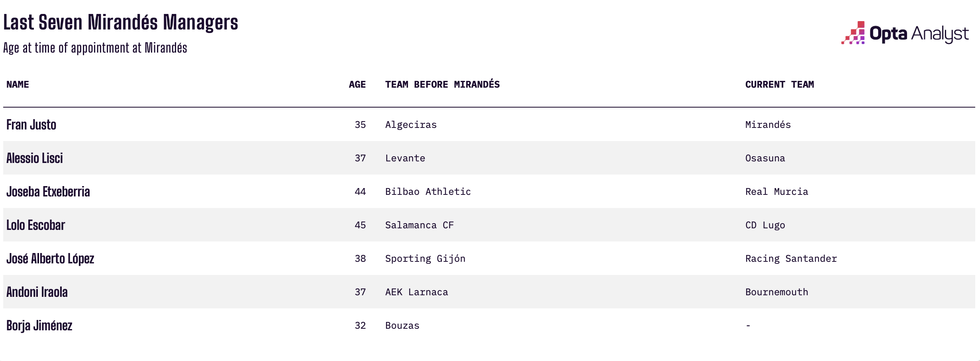This screenshot has width=980, height=361.
Task: Click the Bournemouth current team cell
Action: pos(776,292)
